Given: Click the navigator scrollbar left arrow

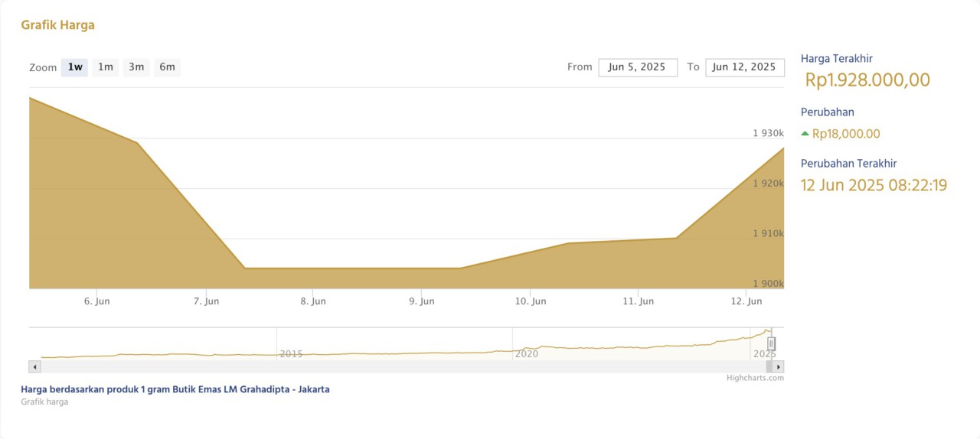Looking at the screenshot, I should (34, 367).
